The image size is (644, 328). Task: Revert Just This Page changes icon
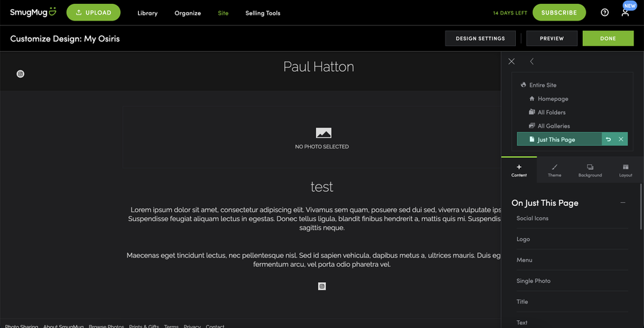(x=608, y=139)
